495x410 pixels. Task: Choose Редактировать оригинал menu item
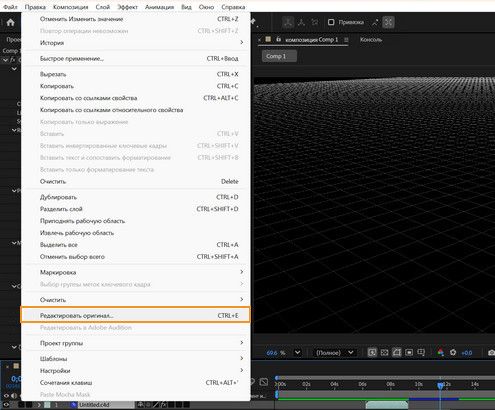point(135,315)
